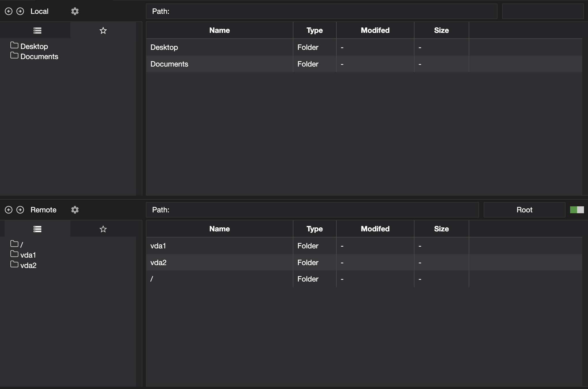
Task: Click Folder type cell of Documents row
Action: click(x=315, y=64)
